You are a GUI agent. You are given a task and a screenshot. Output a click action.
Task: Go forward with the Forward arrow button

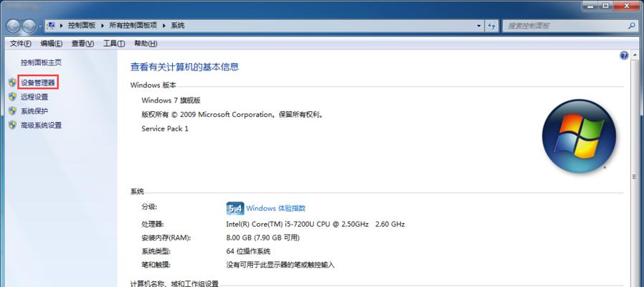pos(29,26)
